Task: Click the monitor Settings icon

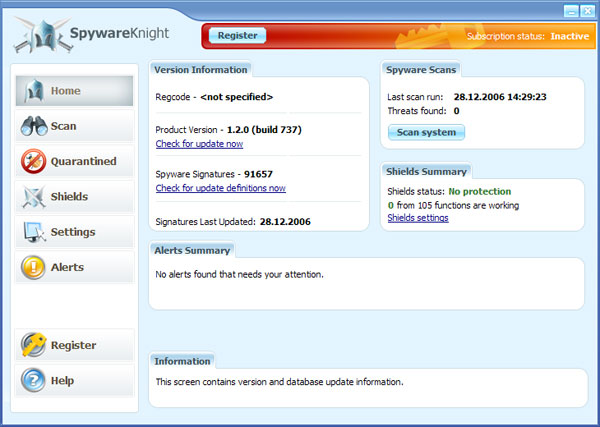Action: click(34, 232)
